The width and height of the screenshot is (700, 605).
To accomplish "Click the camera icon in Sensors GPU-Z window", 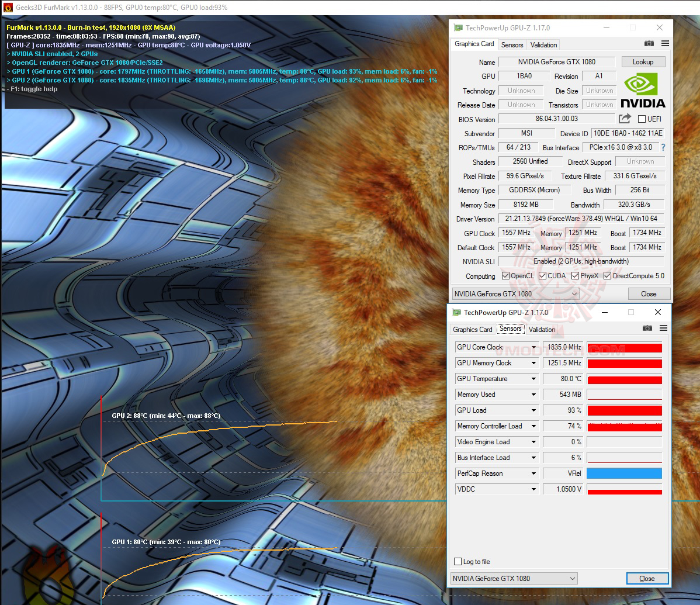I will click(647, 328).
